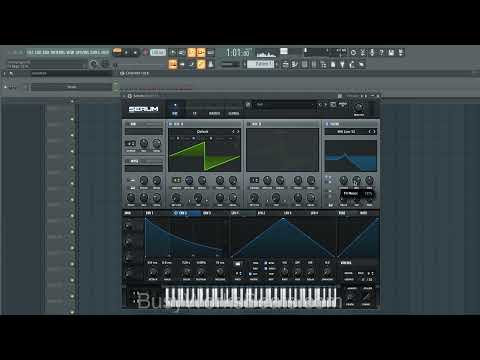
Task: Switch to Serum GLOBAL tab
Action: coord(234,113)
